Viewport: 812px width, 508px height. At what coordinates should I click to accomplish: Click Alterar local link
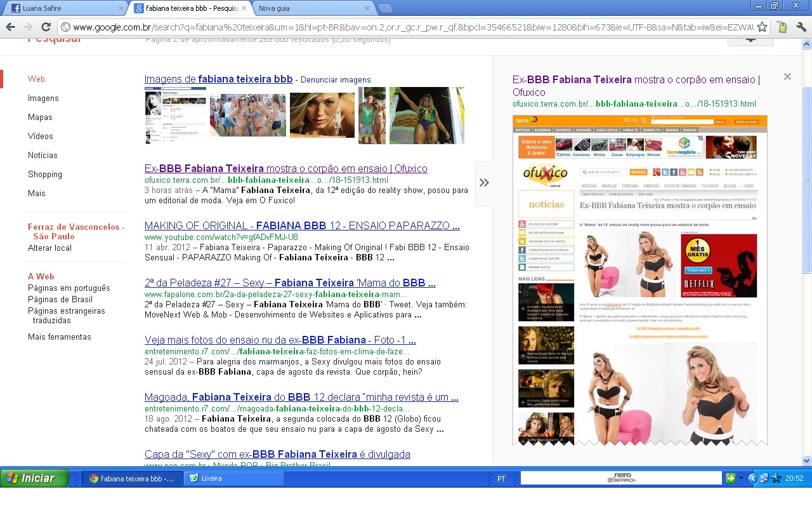click(49, 248)
